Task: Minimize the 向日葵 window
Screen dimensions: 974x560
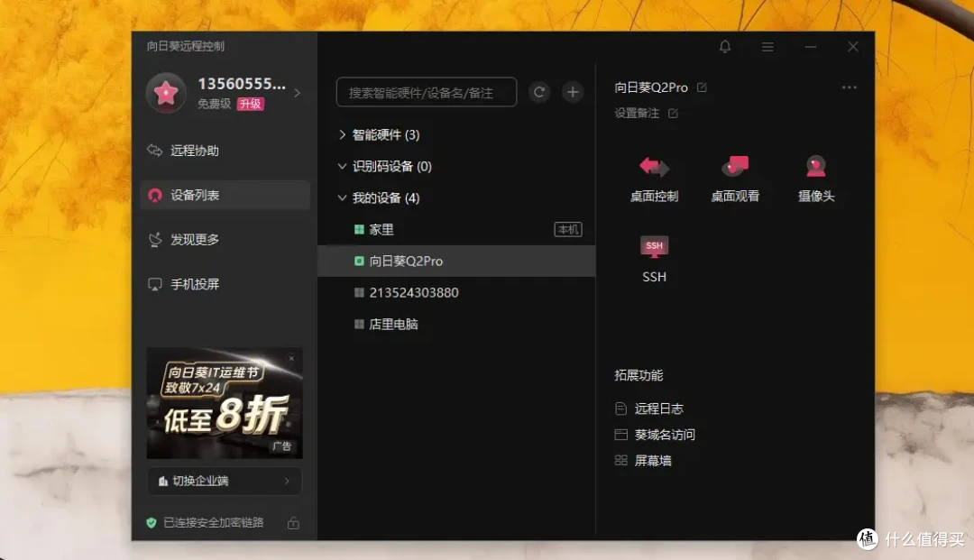Action: pyautogui.click(x=811, y=47)
